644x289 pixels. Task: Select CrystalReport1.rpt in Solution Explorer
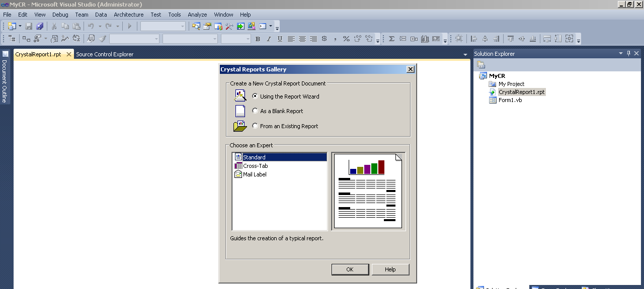[x=521, y=92]
